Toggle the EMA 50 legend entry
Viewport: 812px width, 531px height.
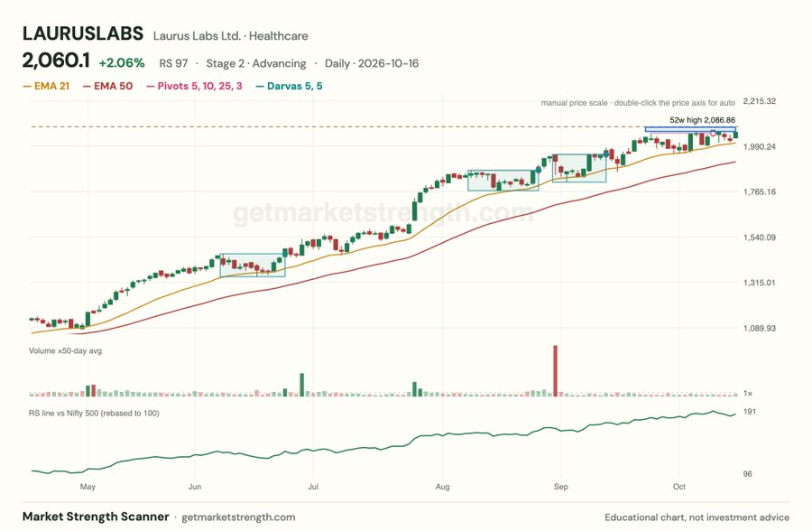click(107, 86)
